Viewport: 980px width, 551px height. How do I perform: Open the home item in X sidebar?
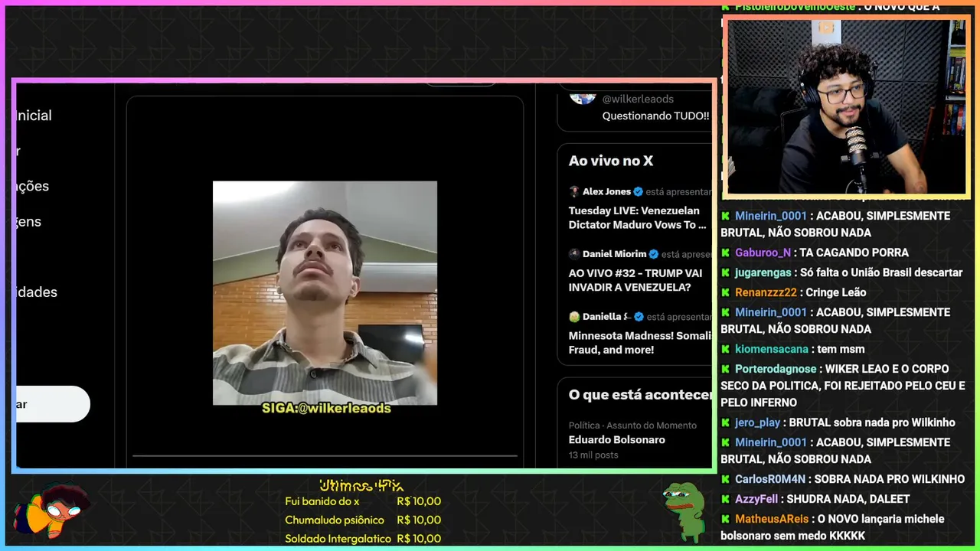pyautogui.click(x=34, y=116)
